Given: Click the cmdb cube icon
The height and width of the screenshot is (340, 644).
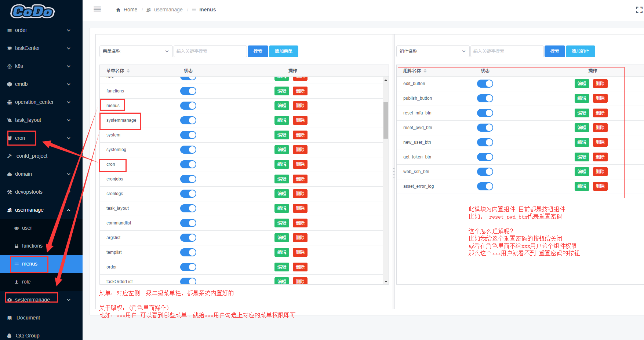Looking at the screenshot, I should [x=10, y=84].
